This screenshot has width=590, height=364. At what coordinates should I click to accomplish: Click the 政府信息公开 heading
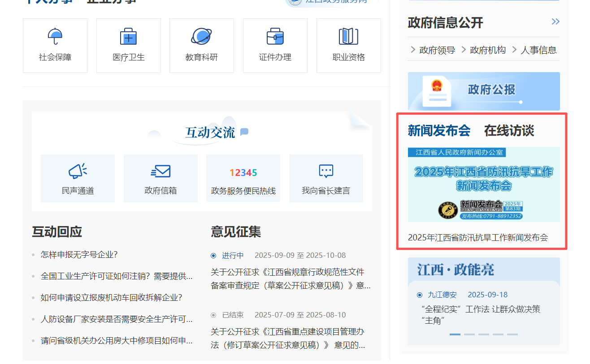[x=446, y=22]
